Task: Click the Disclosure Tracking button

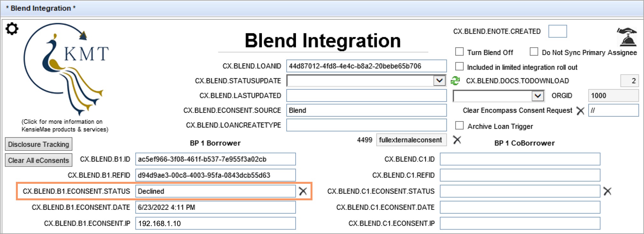Action: click(x=38, y=144)
